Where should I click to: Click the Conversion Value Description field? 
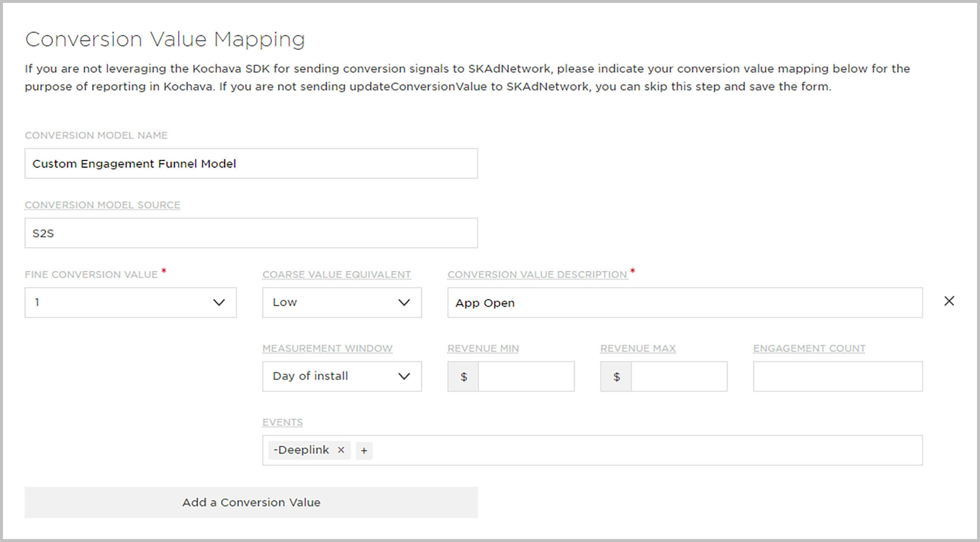(x=685, y=303)
